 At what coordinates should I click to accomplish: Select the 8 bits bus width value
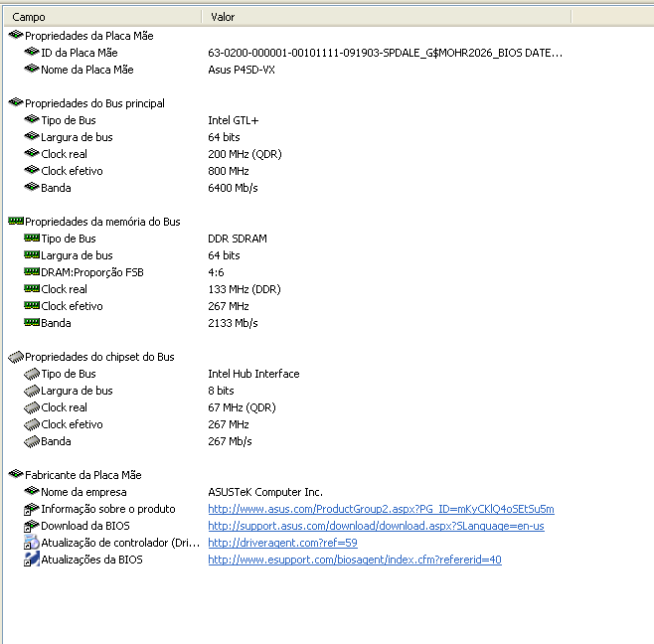[221, 391]
